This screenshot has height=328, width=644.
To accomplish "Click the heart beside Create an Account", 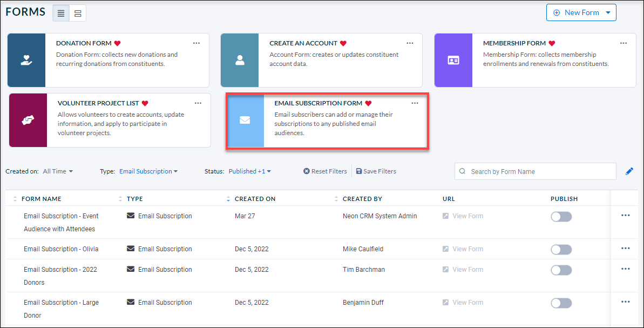I will point(343,43).
